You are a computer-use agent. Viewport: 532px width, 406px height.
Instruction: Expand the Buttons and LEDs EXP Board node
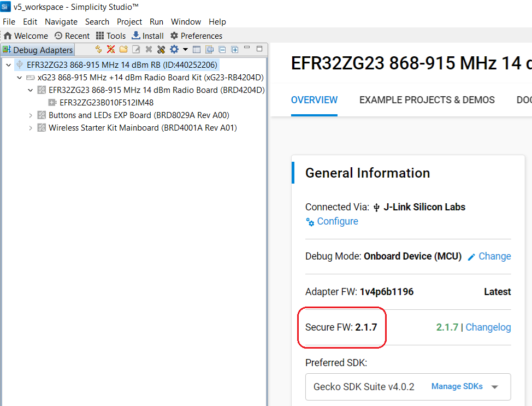pos(31,115)
